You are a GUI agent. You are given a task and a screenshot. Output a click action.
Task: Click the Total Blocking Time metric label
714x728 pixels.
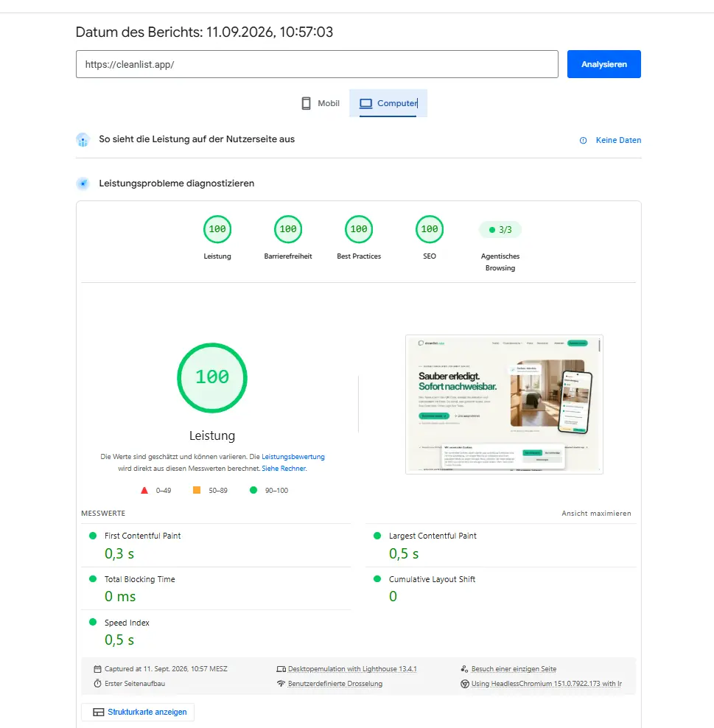click(140, 579)
